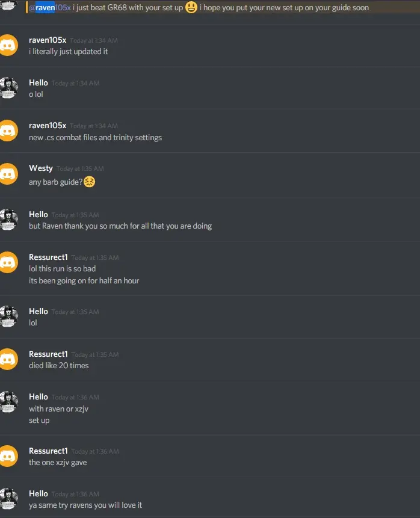
Task: Click username raven105x above 'i literally just updated it'
Action: pos(48,40)
